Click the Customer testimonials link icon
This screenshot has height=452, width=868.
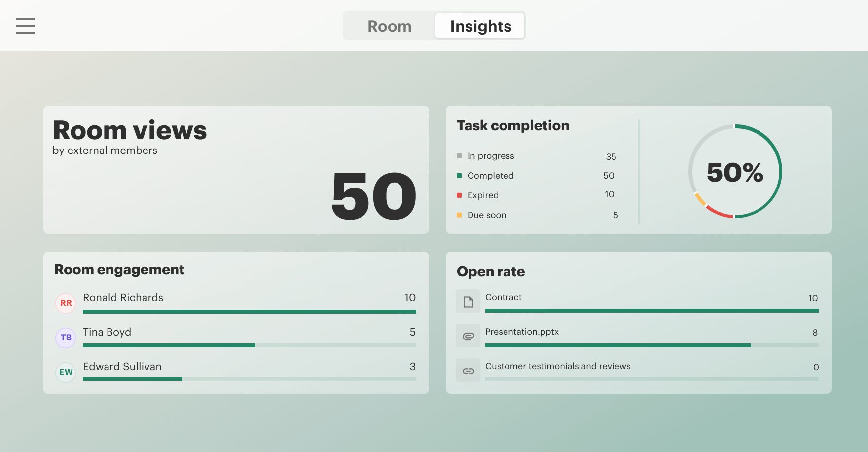coord(468,371)
